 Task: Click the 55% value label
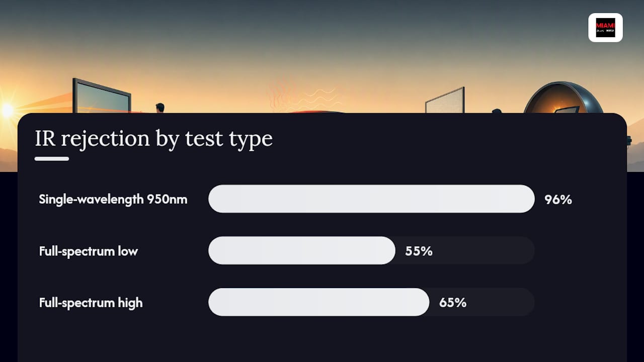[419, 251]
